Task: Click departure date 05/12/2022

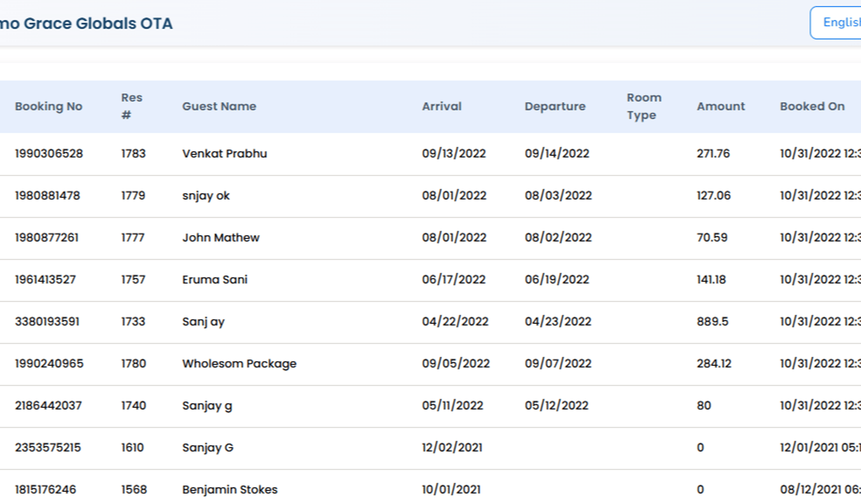Action: click(x=556, y=405)
